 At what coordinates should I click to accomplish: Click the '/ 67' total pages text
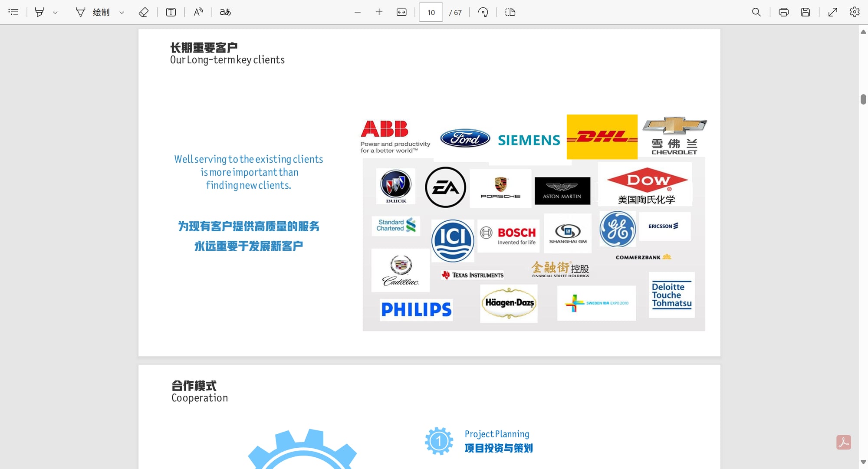(x=455, y=13)
